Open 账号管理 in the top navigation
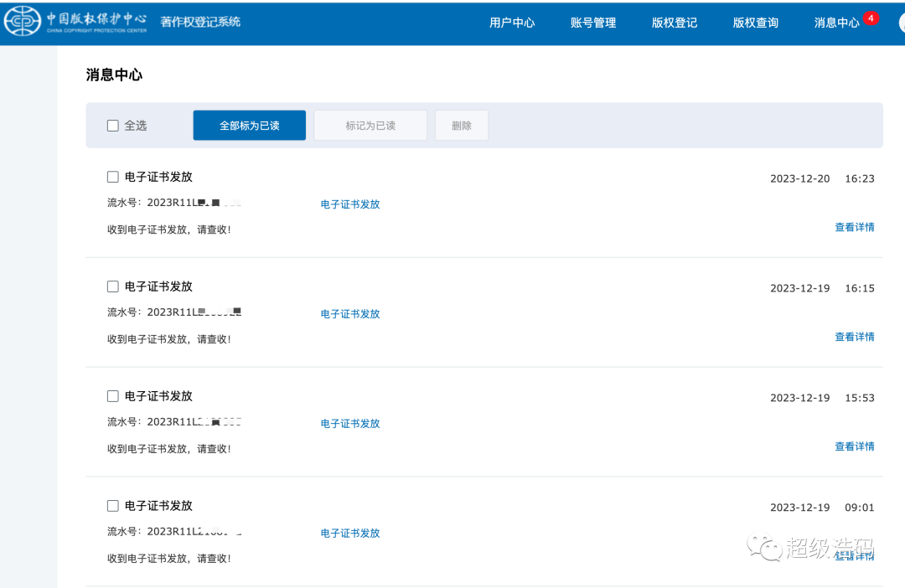Image resolution: width=905 pixels, height=588 pixels. 593,23
